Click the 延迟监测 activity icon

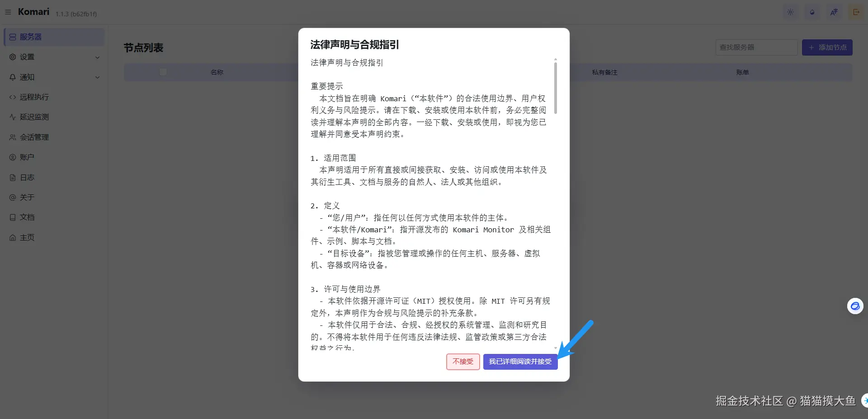click(x=13, y=117)
